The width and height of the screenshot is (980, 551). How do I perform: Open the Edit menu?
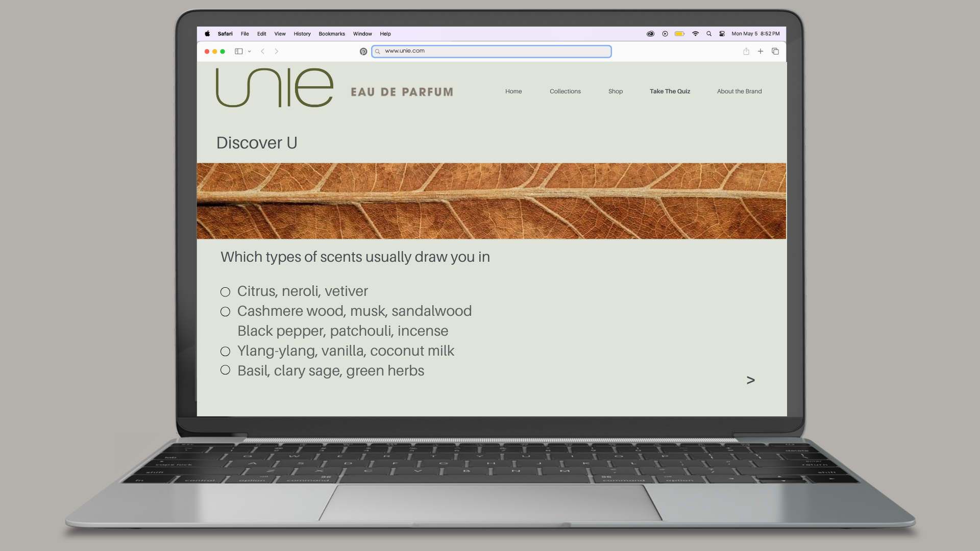pos(262,34)
